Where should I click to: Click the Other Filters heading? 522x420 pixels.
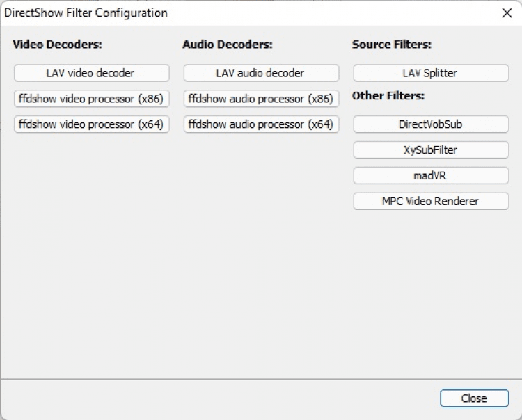pyautogui.click(x=388, y=96)
